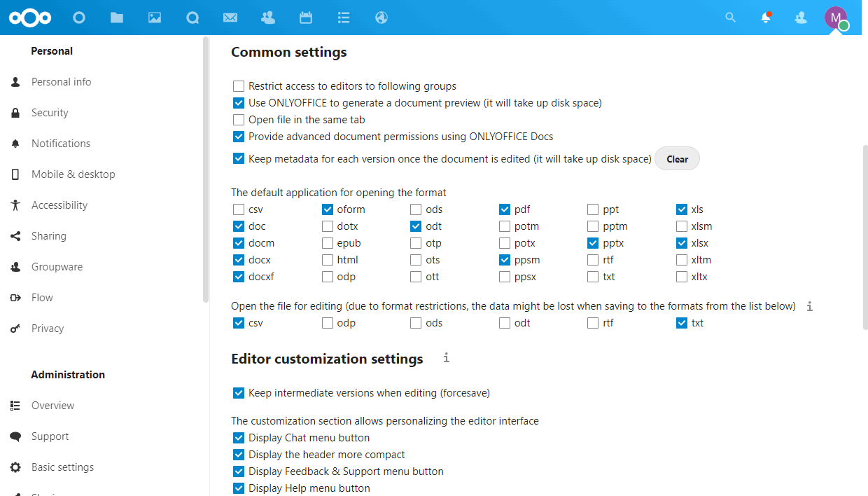The image size is (868, 496).
Task: Click info icon beside Editor customization settings
Action: coord(447,358)
